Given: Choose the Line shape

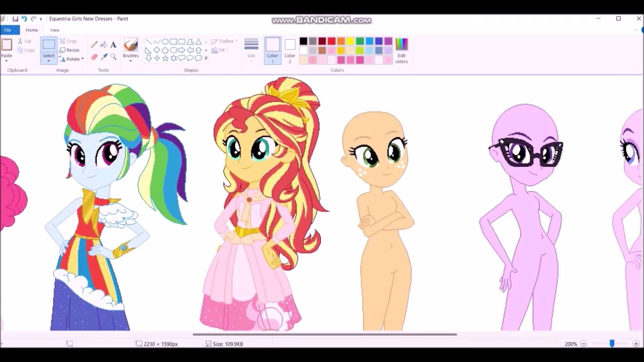Looking at the screenshot, I should click(148, 42).
